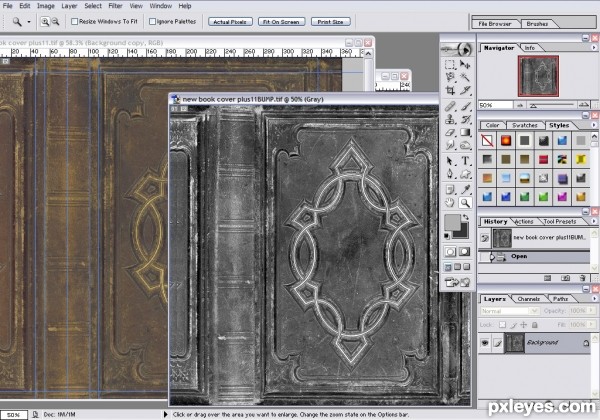
Task: Switch to the Swatches tab
Action: coord(525,125)
